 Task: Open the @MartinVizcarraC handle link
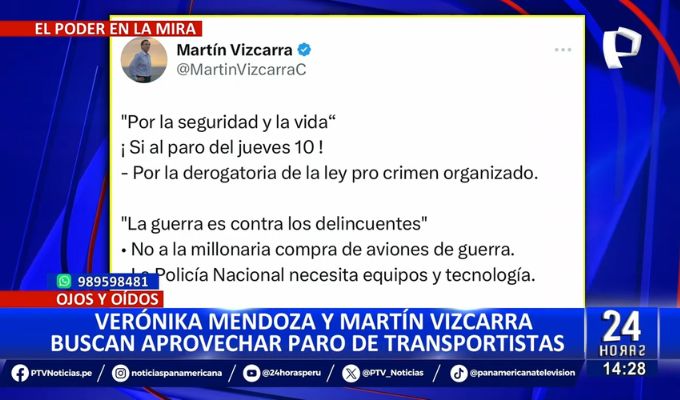pos(241,69)
